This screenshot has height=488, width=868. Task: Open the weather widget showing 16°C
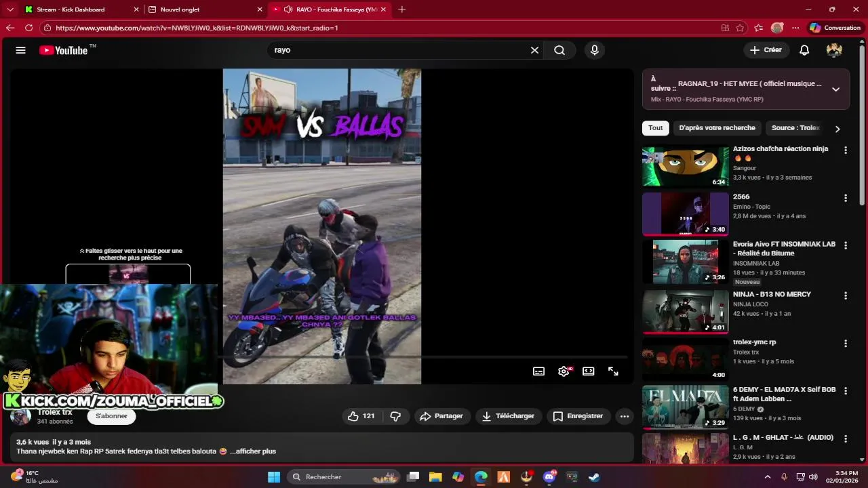coord(34,476)
